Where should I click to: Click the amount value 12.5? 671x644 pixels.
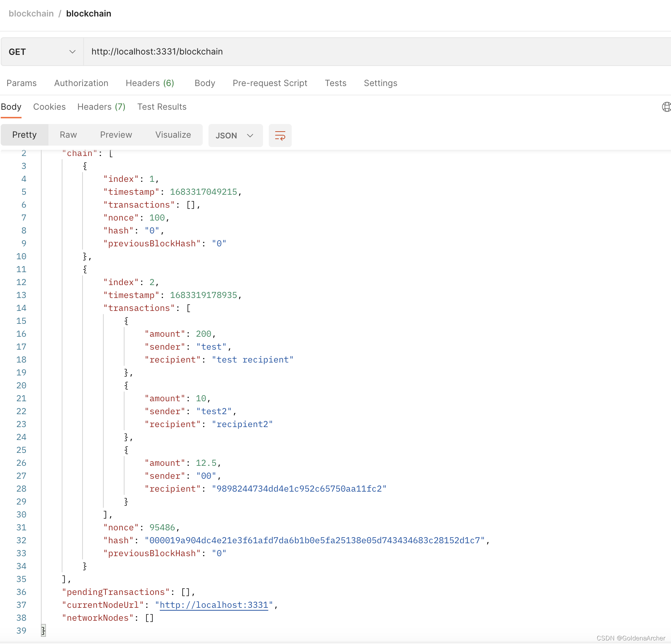click(x=206, y=463)
